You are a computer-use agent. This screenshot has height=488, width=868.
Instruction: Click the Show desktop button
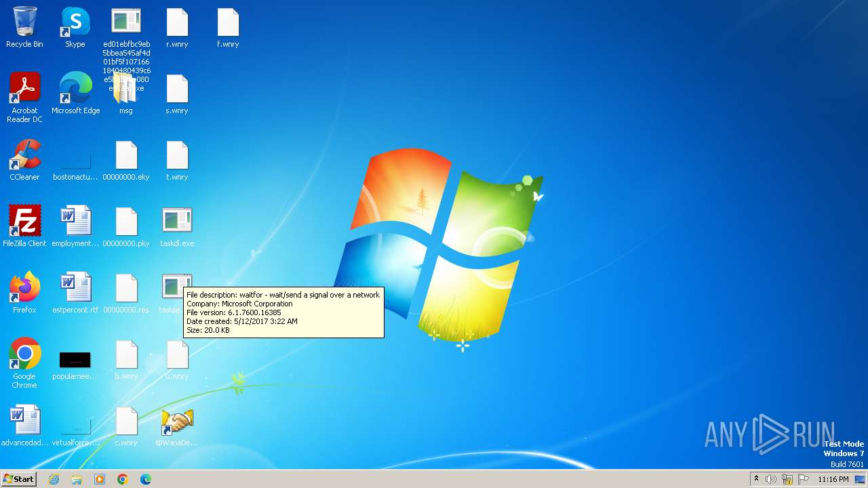(x=861, y=479)
